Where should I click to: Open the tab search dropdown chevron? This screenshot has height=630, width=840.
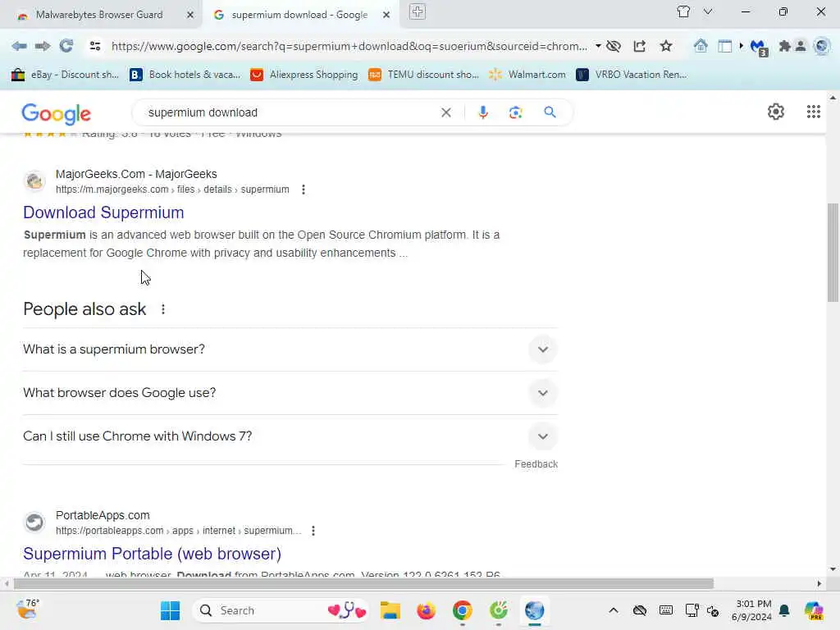click(708, 11)
